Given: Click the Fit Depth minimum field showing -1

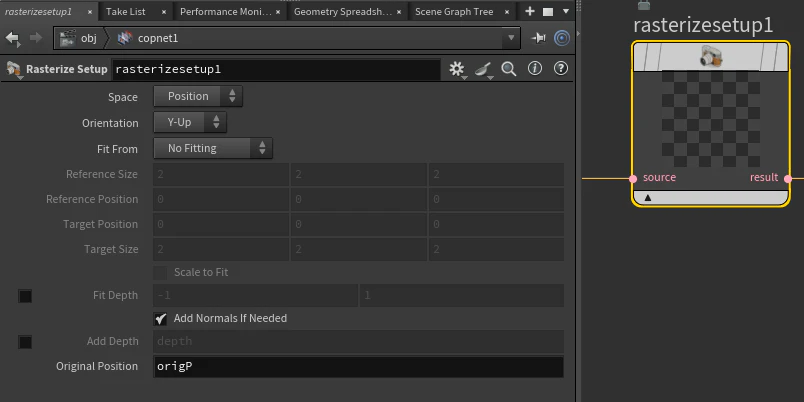Looking at the screenshot, I should click(255, 296).
